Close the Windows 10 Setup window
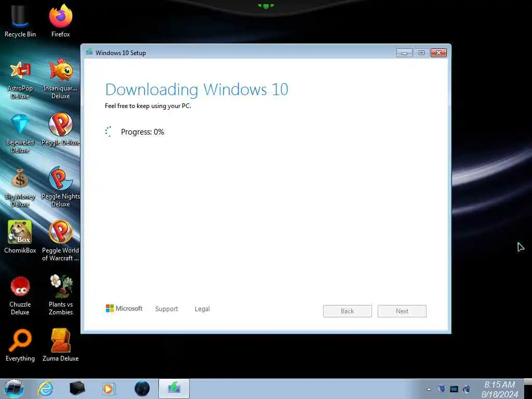Screen dimensions: 532x399 [438, 53]
